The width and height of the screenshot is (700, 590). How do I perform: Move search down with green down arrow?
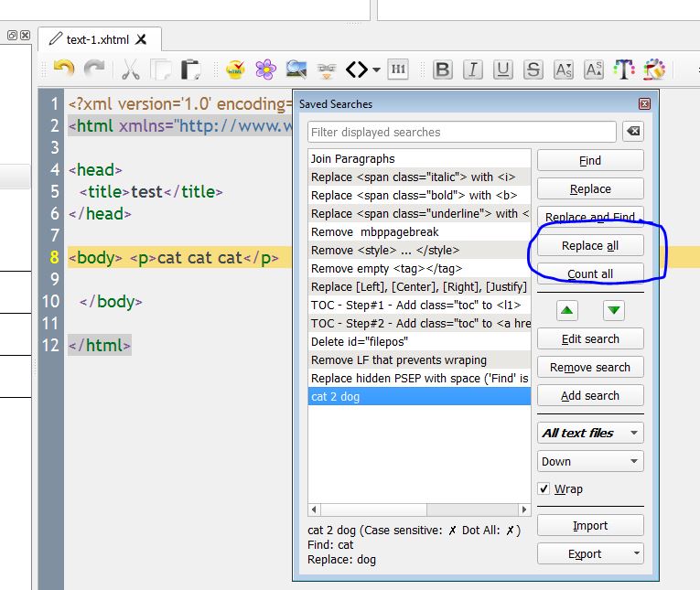click(614, 310)
